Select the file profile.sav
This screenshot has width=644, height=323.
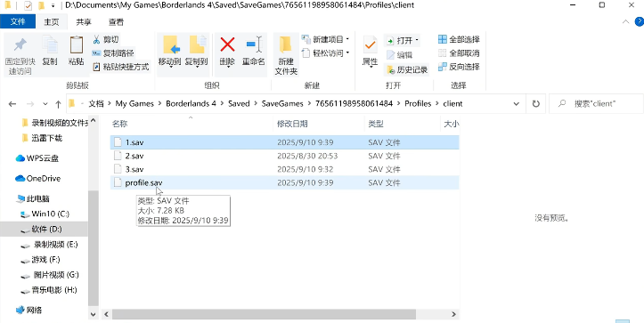tap(285, 182)
